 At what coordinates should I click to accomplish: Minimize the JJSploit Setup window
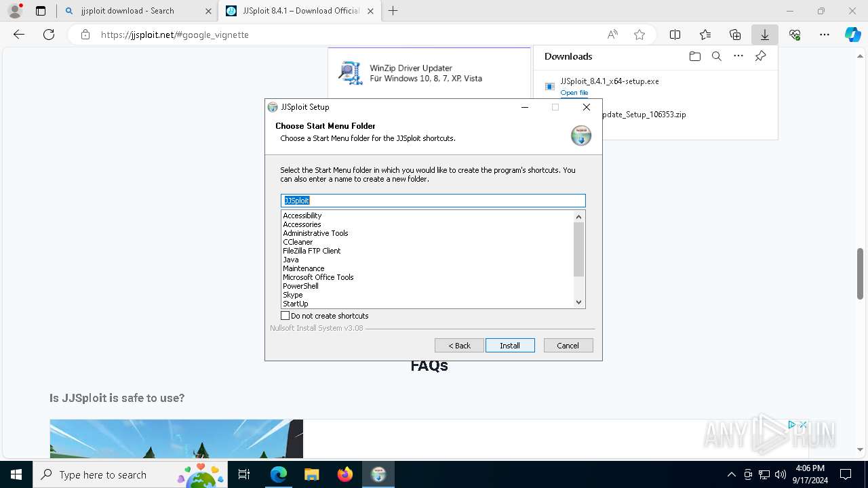point(525,107)
